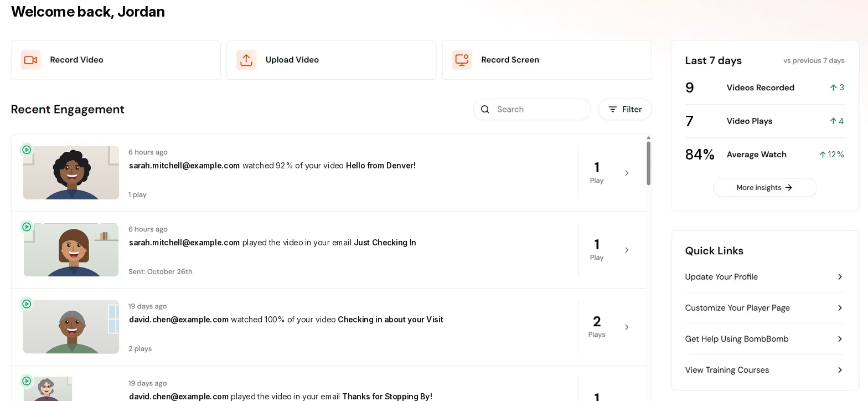The height and width of the screenshot is (401, 868).
Task: Open View Training Courses chevron
Action: pos(840,370)
